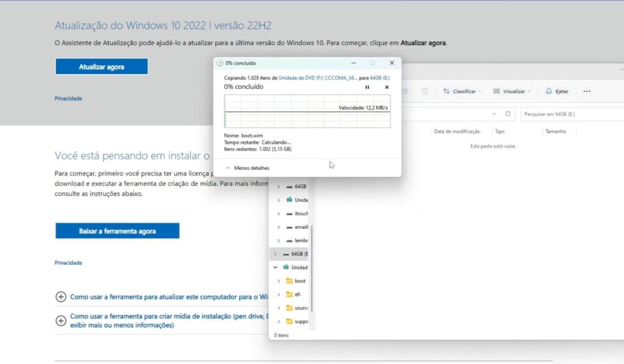Click the copy speed graph in the dialog
Screen dimensions: 624x364
(307, 111)
